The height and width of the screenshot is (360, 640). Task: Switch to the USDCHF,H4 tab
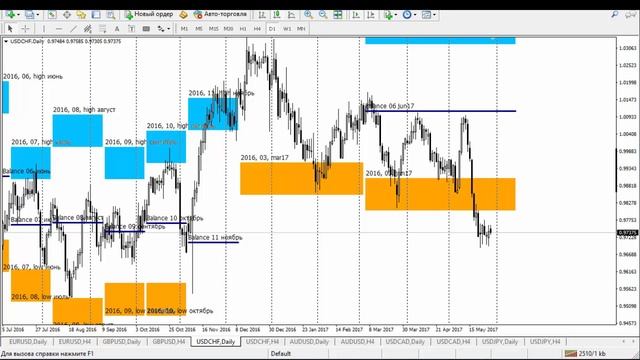(262, 342)
